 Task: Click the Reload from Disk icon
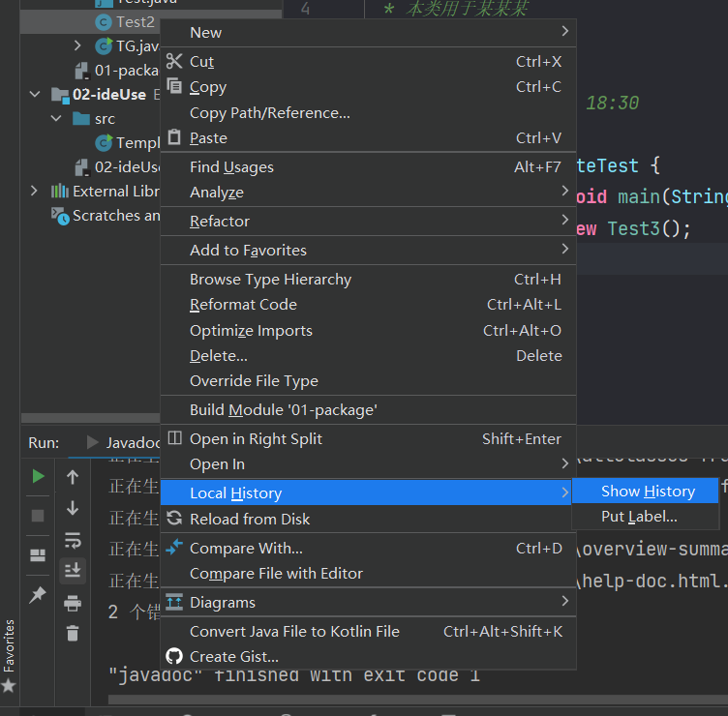point(174,518)
